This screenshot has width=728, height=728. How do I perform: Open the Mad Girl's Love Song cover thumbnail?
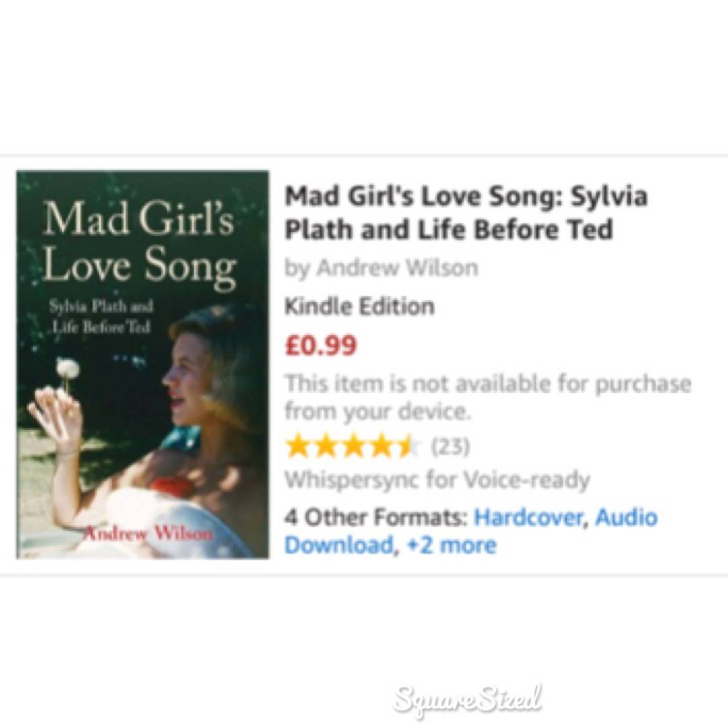(x=142, y=365)
